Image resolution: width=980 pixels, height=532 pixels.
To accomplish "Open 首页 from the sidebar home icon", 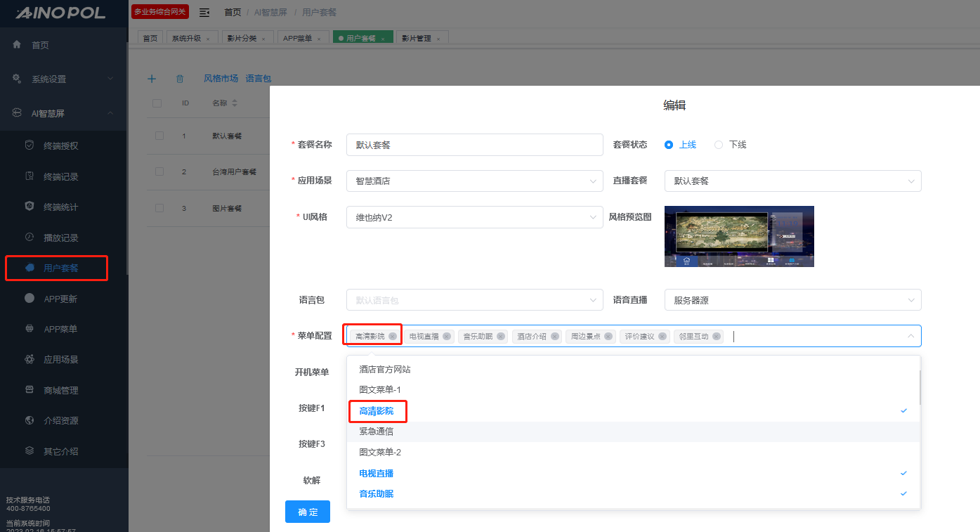I will coord(17,45).
